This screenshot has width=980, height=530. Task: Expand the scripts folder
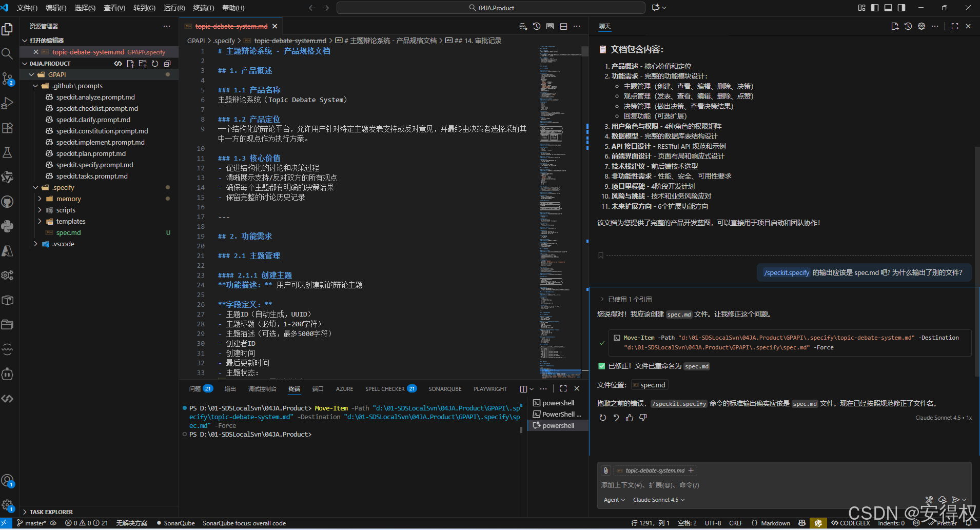point(40,210)
